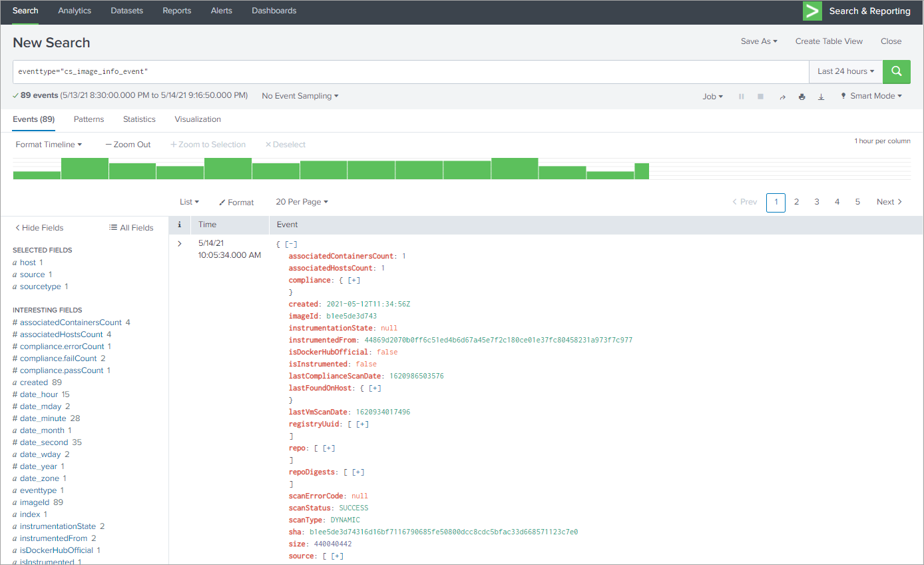Open the 20 Per Page dropdown
The height and width of the screenshot is (565, 924).
pyautogui.click(x=301, y=201)
